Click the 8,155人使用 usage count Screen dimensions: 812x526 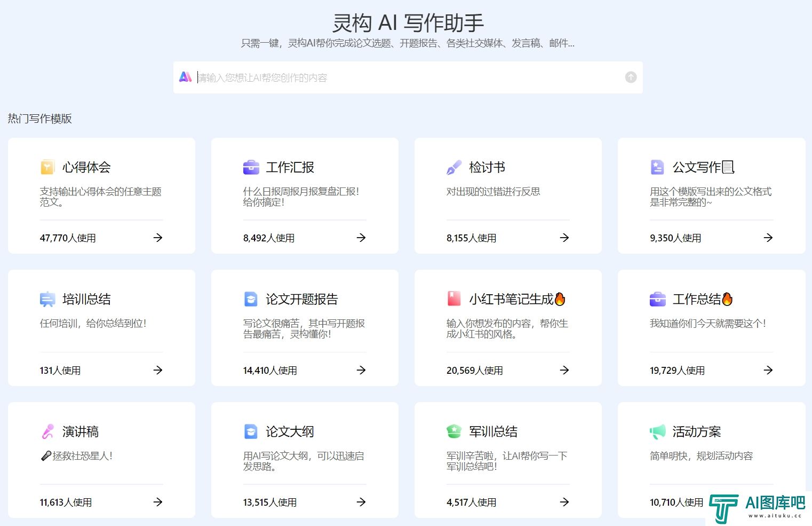(472, 238)
